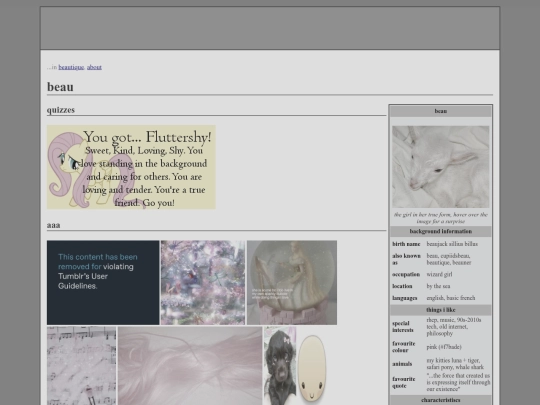
Task: Click the removed Tumblr content image
Action: click(103, 282)
